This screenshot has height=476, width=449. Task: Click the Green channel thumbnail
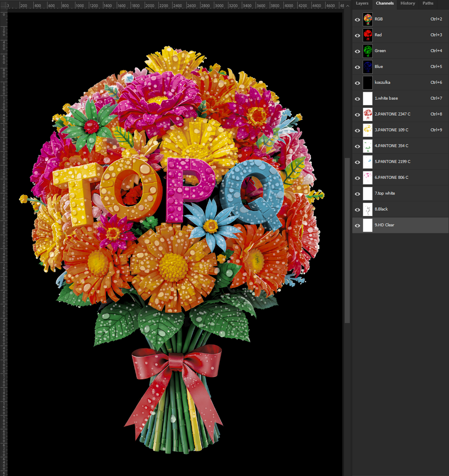(x=367, y=51)
